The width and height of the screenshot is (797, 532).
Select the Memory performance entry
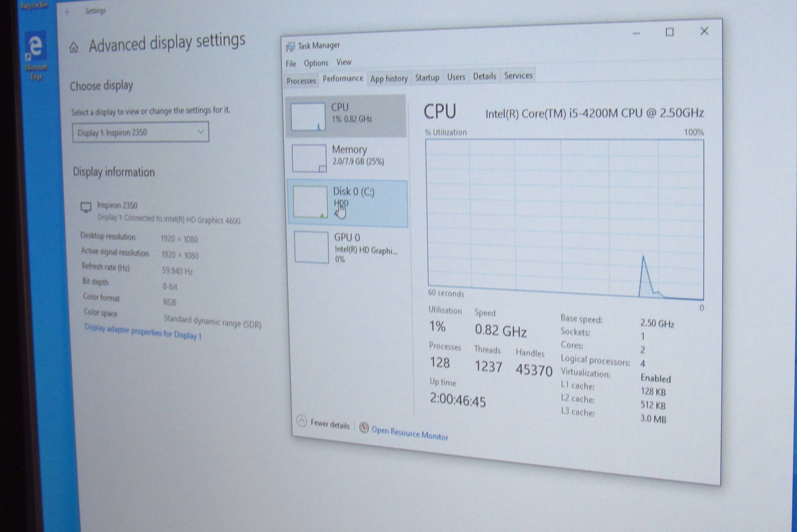pyautogui.click(x=349, y=156)
